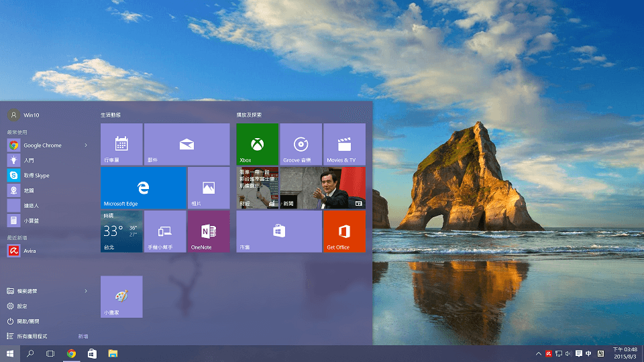Open the Paint (小畫家) tile

pyautogui.click(x=121, y=296)
